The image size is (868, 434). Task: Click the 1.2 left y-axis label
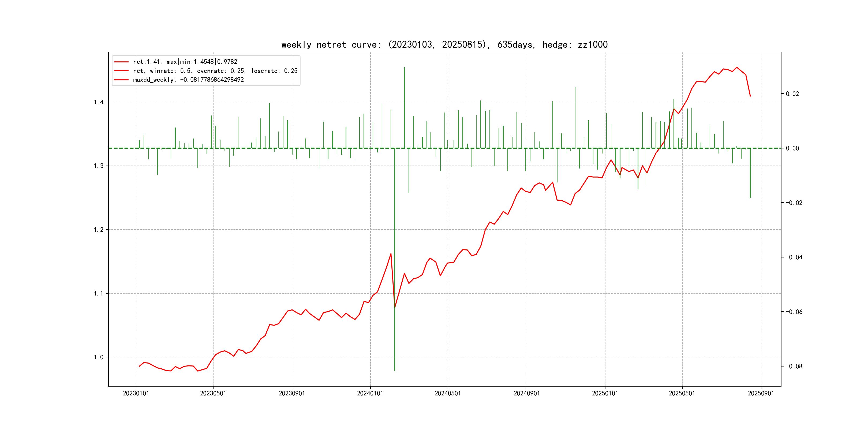[98, 230]
